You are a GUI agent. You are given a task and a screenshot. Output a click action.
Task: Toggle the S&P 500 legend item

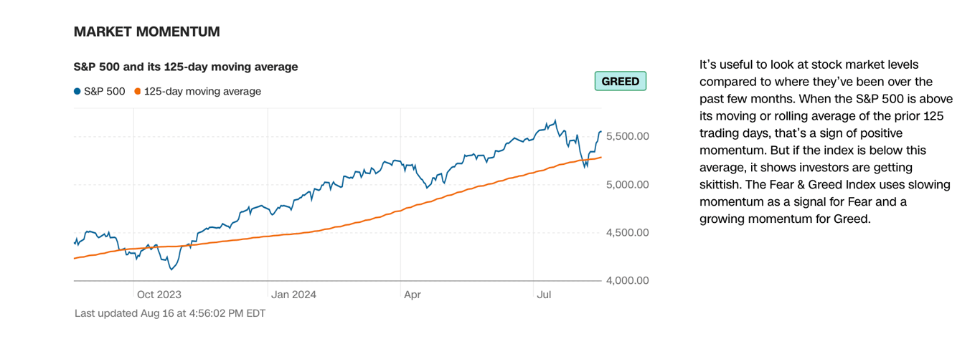click(x=100, y=92)
